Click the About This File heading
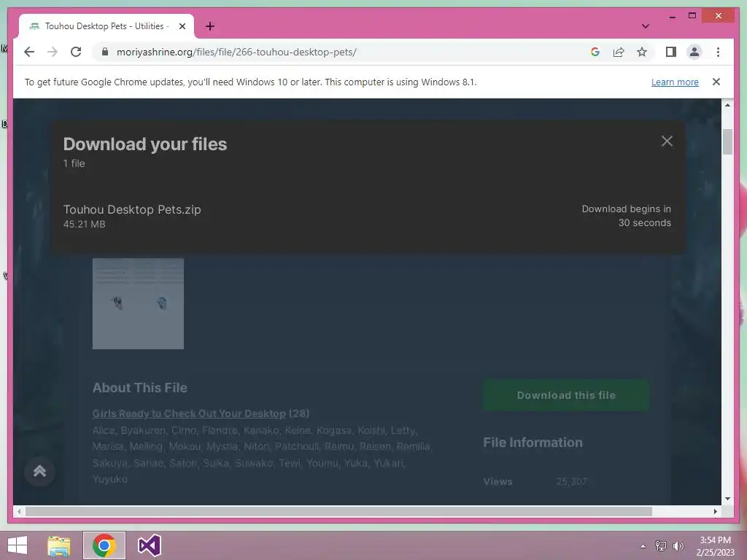The height and width of the screenshot is (560, 747). click(139, 388)
